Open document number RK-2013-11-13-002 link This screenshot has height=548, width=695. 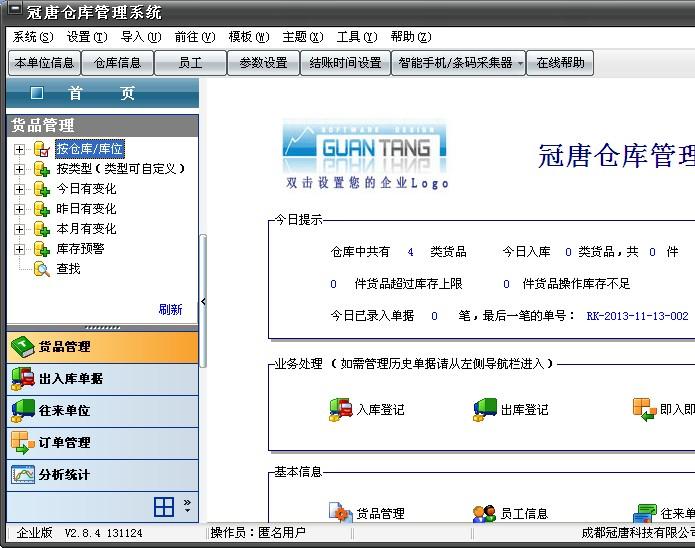pyautogui.click(x=637, y=316)
